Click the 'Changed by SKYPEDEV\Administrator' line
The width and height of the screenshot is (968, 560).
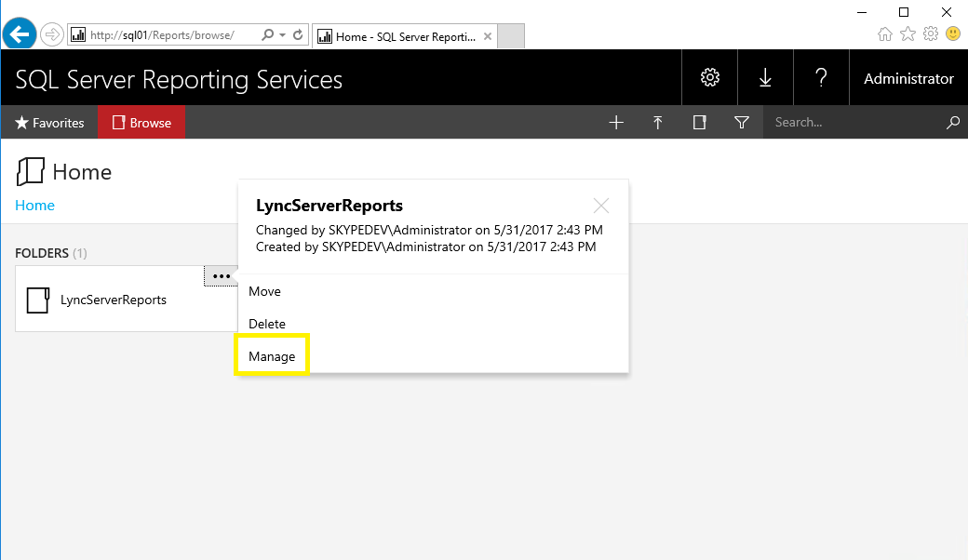coord(429,230)
